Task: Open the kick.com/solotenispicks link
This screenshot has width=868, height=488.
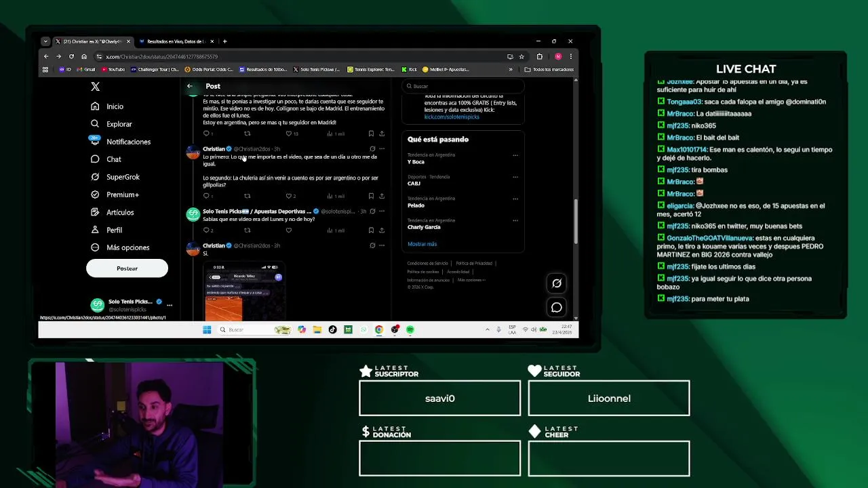Action: (x=452, y=117)
